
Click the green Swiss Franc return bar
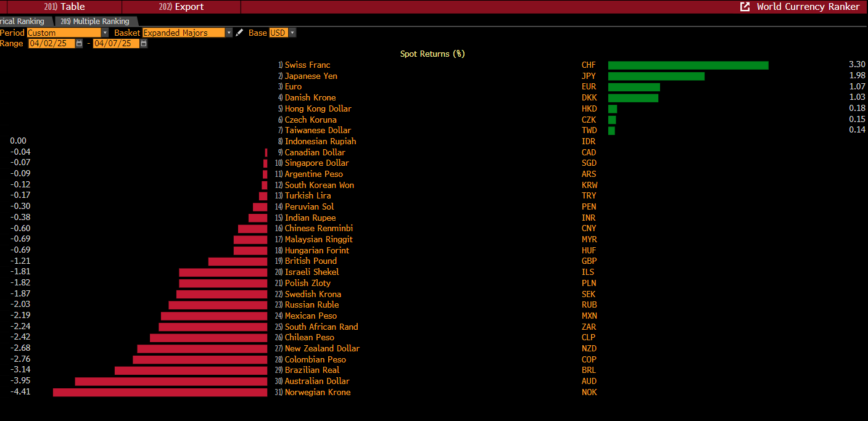[x=688, y=65]
